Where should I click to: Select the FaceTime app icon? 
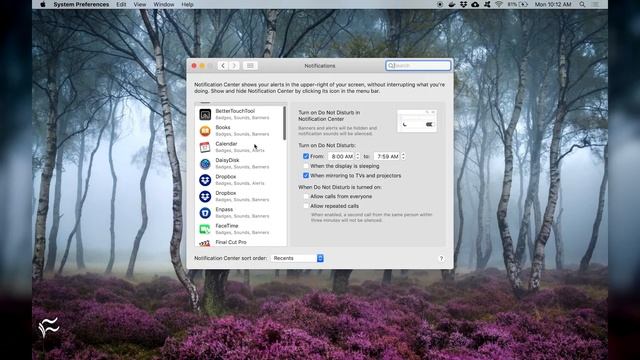205,229
